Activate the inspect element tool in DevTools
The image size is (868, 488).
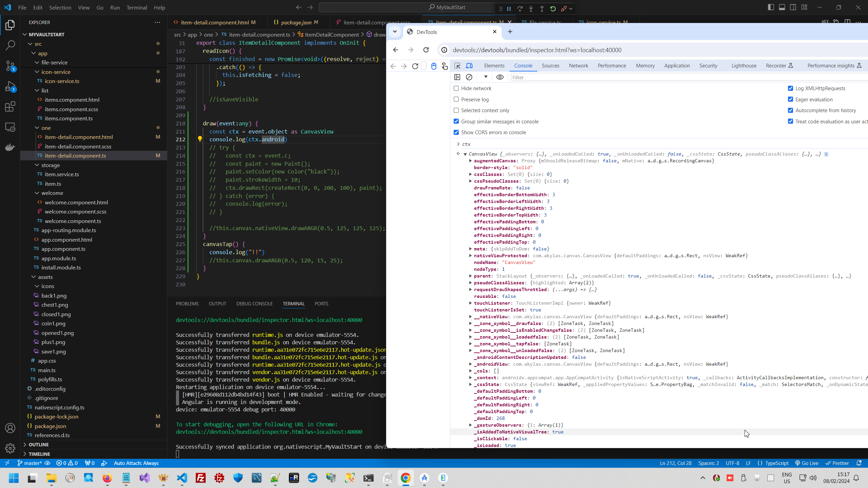coord(457,66)
